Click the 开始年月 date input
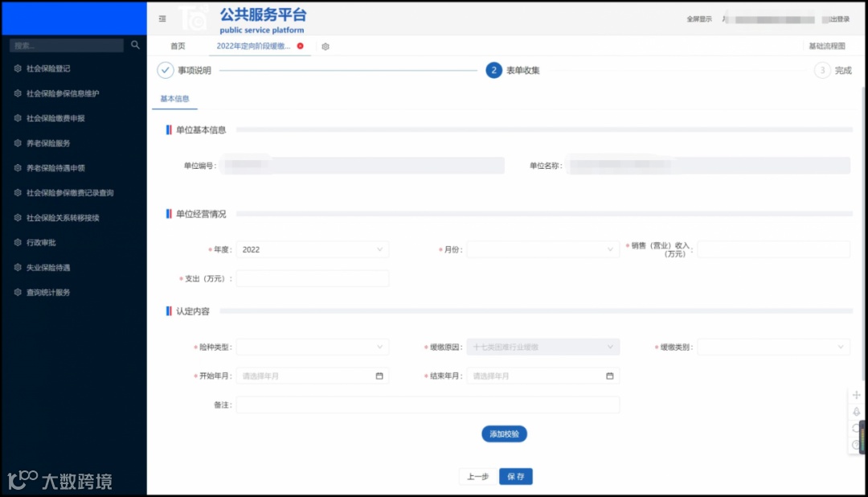Image resolution: width=868 pixels, height=497 pixels. [312, 376]
